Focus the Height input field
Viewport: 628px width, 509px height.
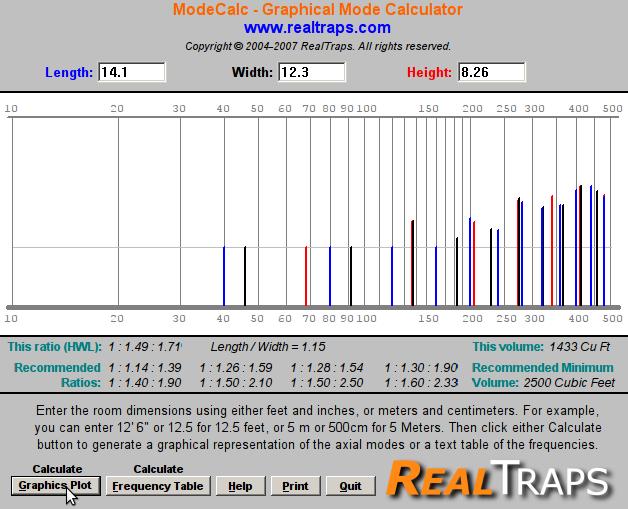coord(491,72)
